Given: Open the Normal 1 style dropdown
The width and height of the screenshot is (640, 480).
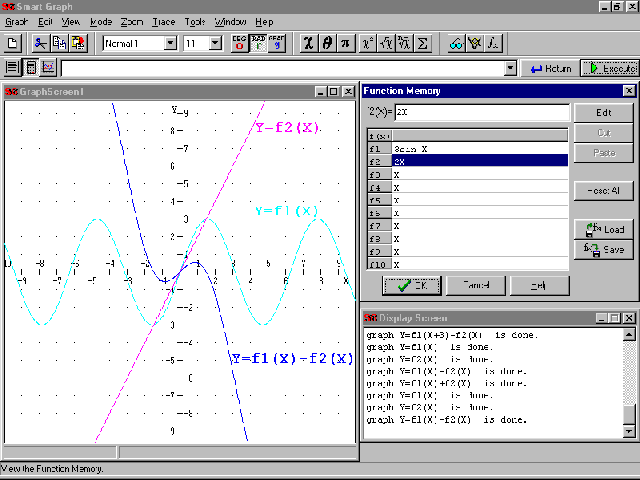Looking at the screenshot, I should pyautogui.click(x=170, y=43).
